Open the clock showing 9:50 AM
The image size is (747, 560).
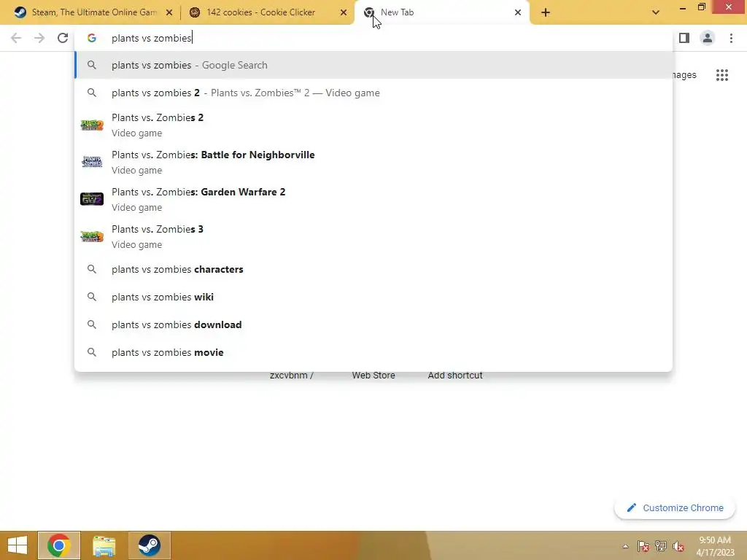pos(715,546)
